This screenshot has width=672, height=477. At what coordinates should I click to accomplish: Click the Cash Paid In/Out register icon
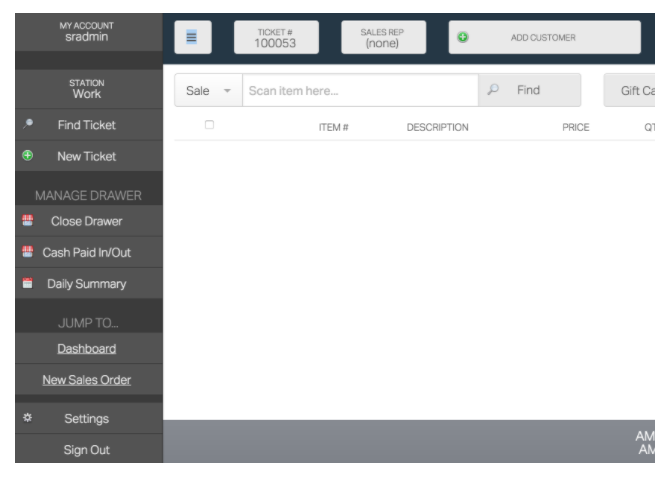pos(29,252)
